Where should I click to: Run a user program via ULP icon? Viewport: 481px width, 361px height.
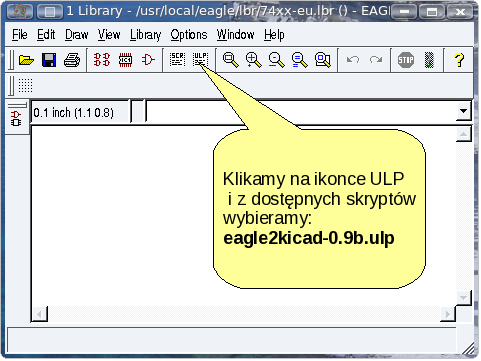click(200, 60)
